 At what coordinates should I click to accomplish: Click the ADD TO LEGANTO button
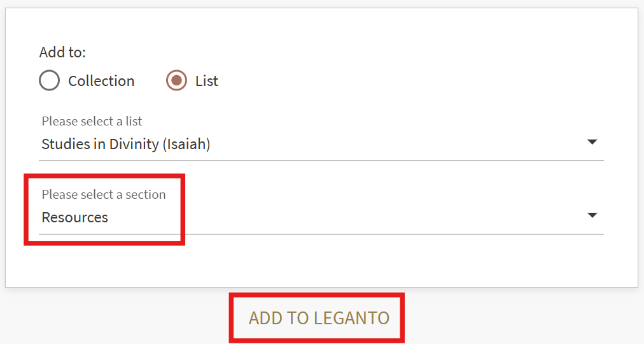(x=318, y=318)
